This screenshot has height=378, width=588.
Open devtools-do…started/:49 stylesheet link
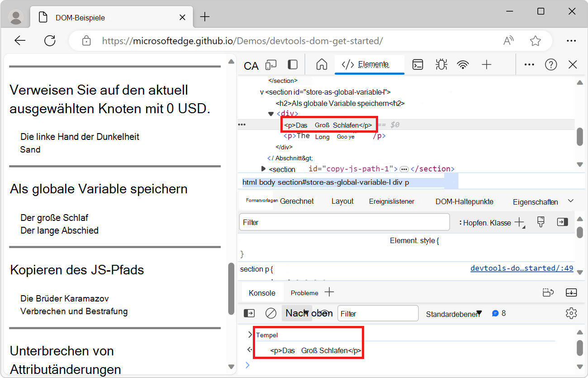click(522, 268)
